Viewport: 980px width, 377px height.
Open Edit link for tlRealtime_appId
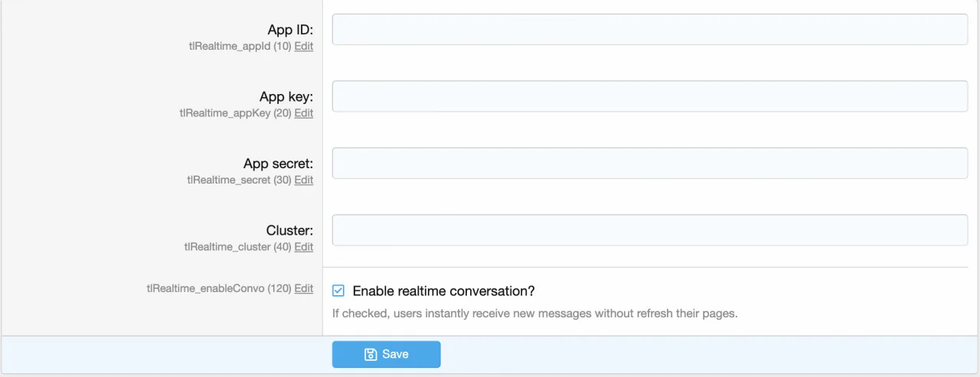click(x=304, y=47)
